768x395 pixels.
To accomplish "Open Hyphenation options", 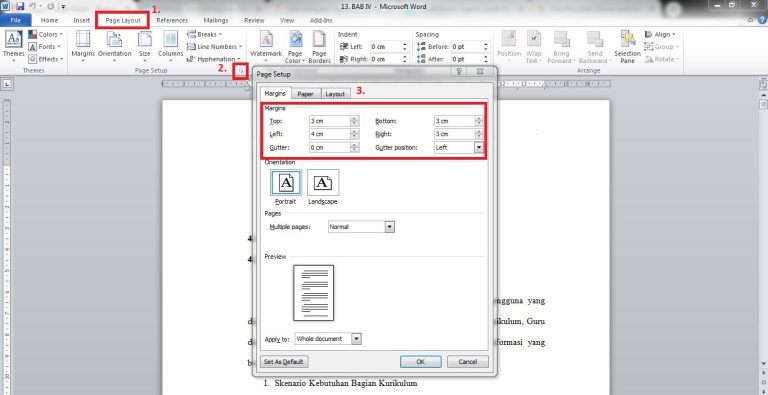I will click(x=214, y=59).
